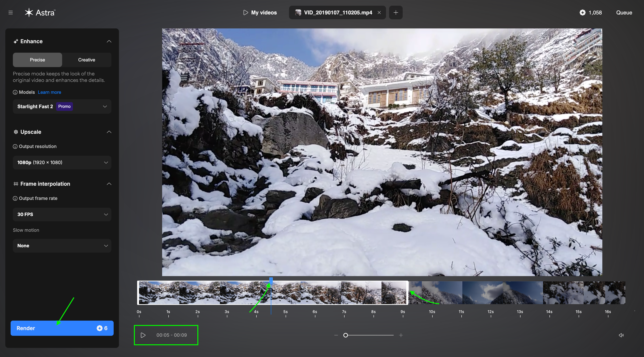Add a new video tab with plus
This screenshot has height=357, width=644.
(x=395, y=13)
